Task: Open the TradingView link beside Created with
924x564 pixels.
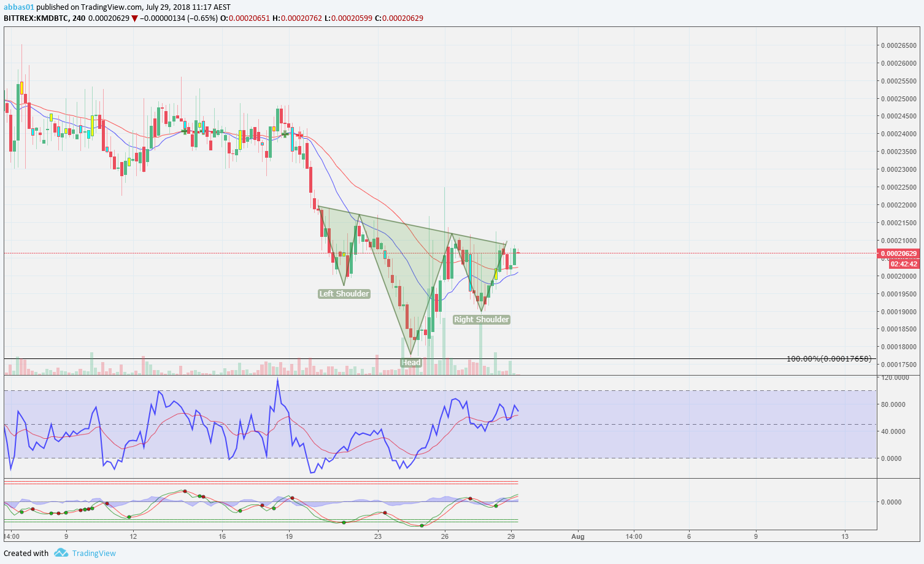Action: click(94, 554)
